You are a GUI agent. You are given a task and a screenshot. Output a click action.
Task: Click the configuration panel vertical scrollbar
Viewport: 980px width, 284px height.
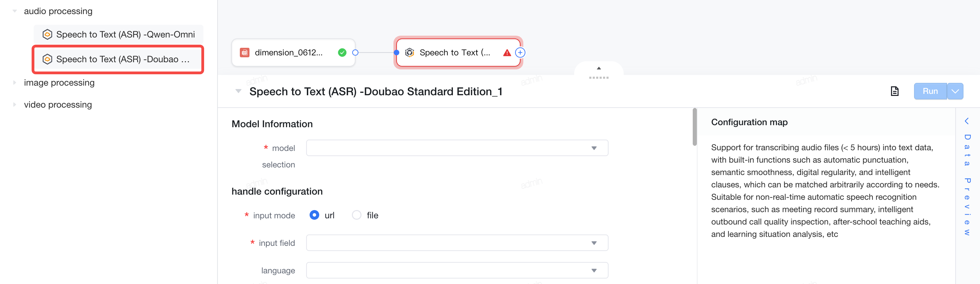point(694,127)
